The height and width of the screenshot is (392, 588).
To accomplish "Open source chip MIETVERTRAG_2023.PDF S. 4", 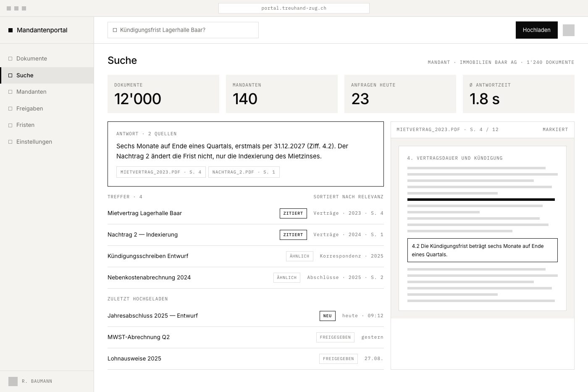I will [161, 172].
